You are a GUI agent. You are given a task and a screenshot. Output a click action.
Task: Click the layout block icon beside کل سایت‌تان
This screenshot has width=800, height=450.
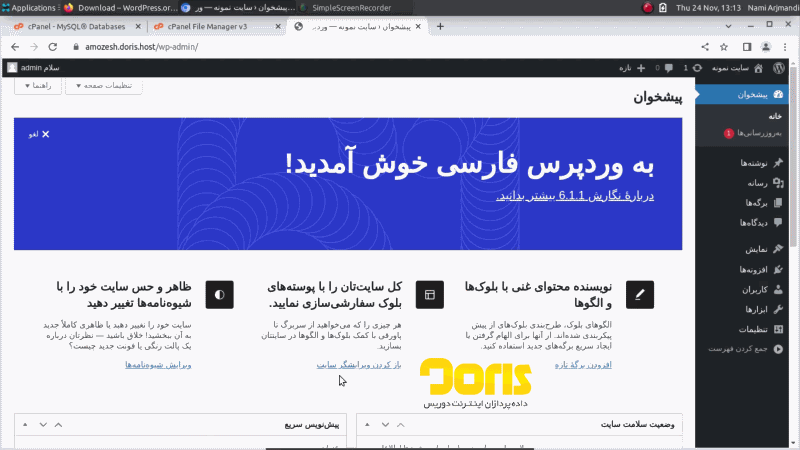pyautogui.click(x=430, y=294)
